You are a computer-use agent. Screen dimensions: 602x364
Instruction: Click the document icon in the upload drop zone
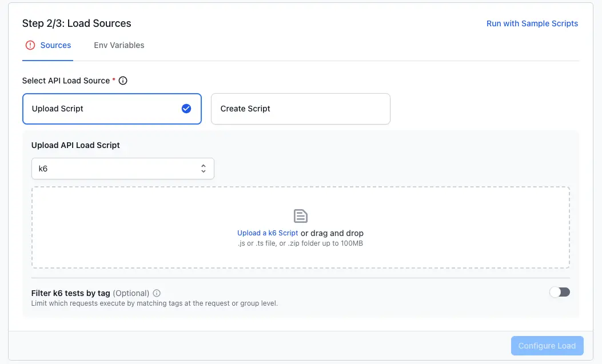pos(301,216)
